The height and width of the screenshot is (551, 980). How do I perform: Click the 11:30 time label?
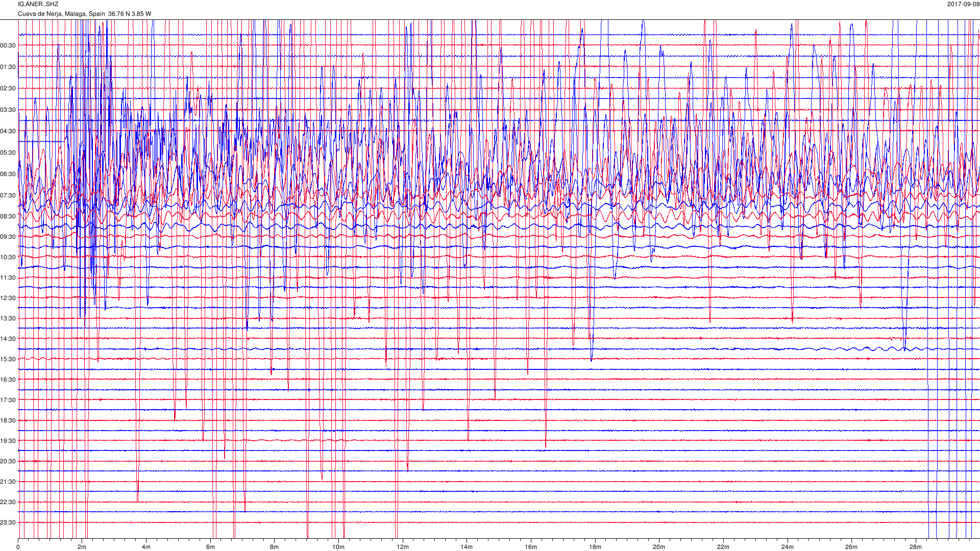(x=8, y=278)
